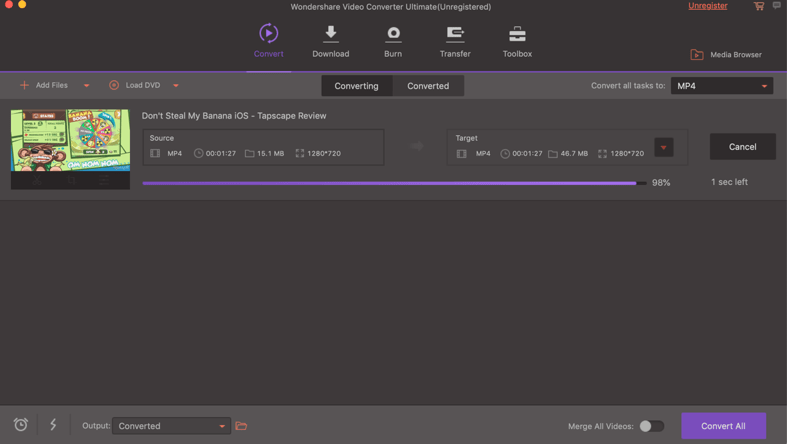Viewport: 787px width, 444px height.
Task: Click the crop icon under thumbnail
Action: click(71, 181)
